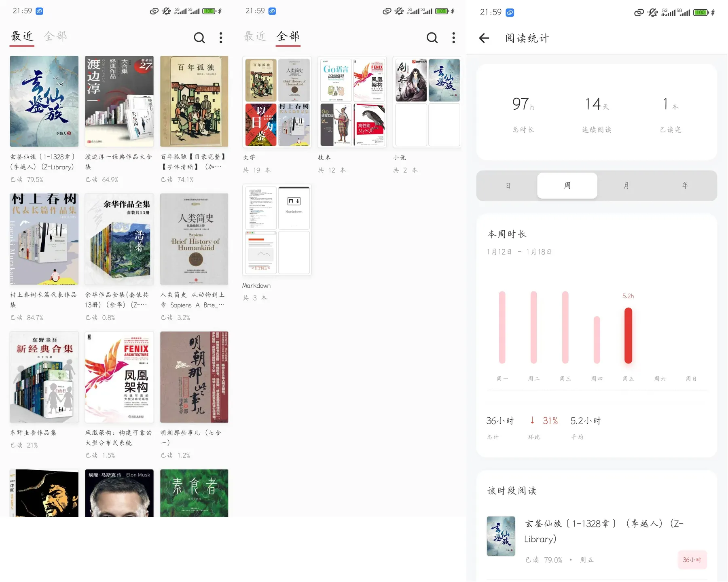Select the 年 period segment
This screenshot has width=728, height=582.
click(x=685, y=186)
